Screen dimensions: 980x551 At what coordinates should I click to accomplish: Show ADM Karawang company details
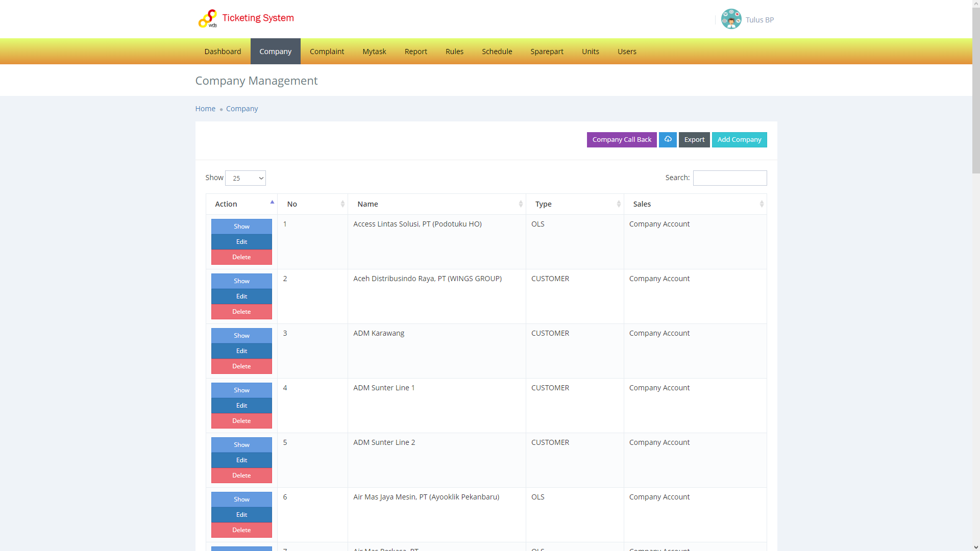point(241,336)
